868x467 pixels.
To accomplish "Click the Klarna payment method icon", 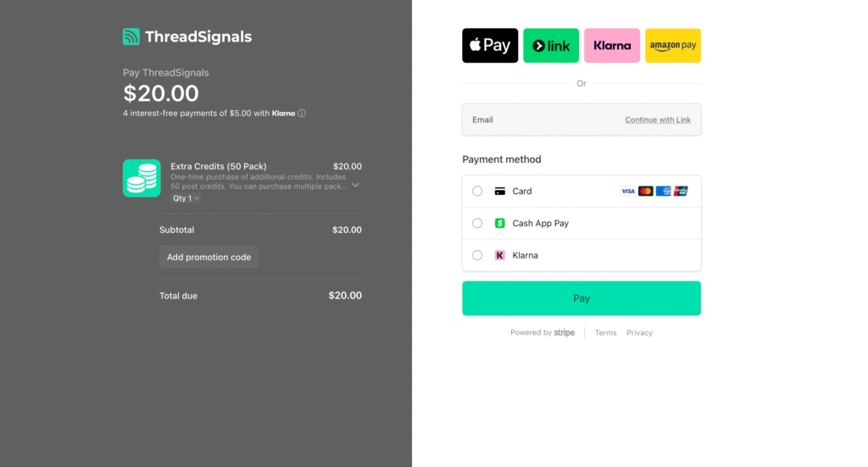I will (x=500, y=255).
